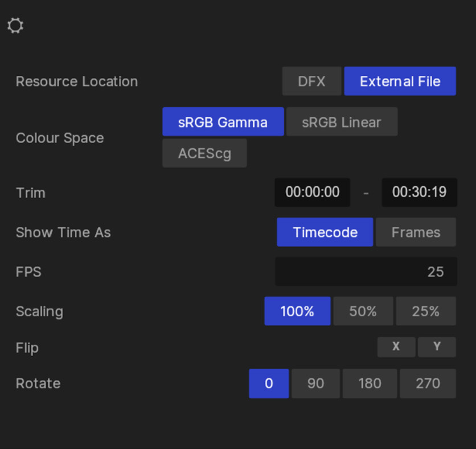Click the settings gear icon

pos(15,26)
